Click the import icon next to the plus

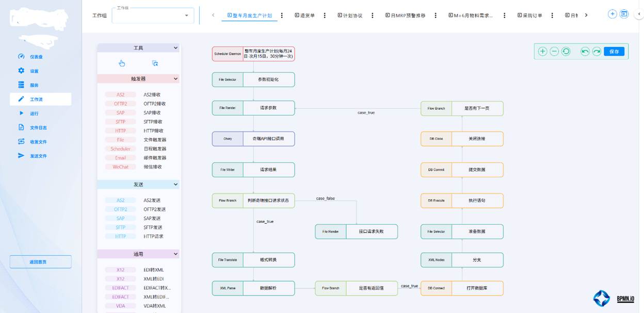coord(624,14)
